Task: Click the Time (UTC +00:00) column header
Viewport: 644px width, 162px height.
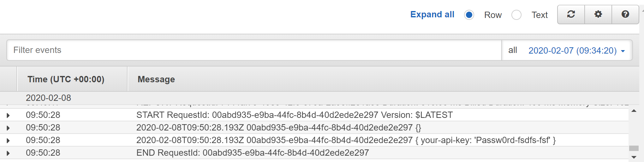Action: click(66, 79)
